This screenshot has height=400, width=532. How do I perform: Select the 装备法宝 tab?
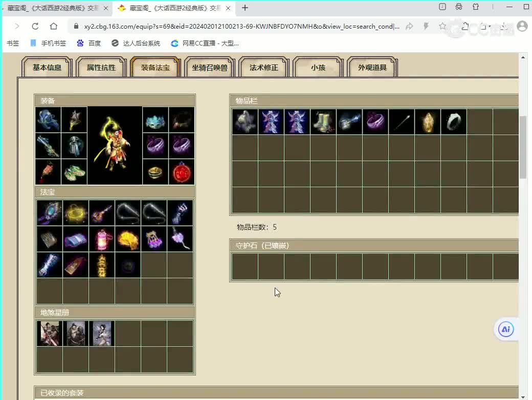156,67
